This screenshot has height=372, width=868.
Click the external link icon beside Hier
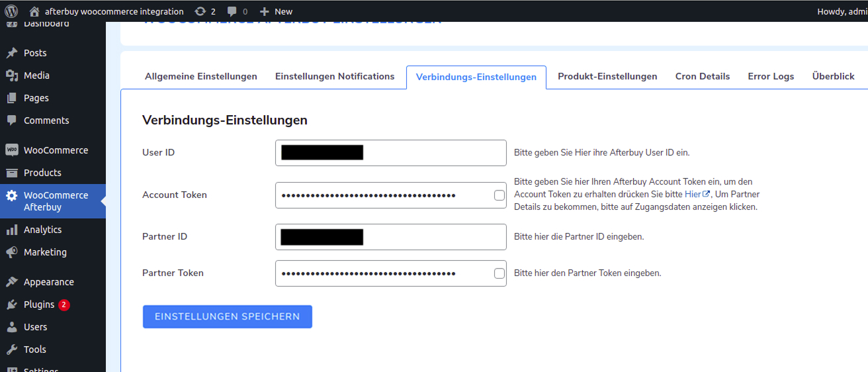tap(706, 194)
